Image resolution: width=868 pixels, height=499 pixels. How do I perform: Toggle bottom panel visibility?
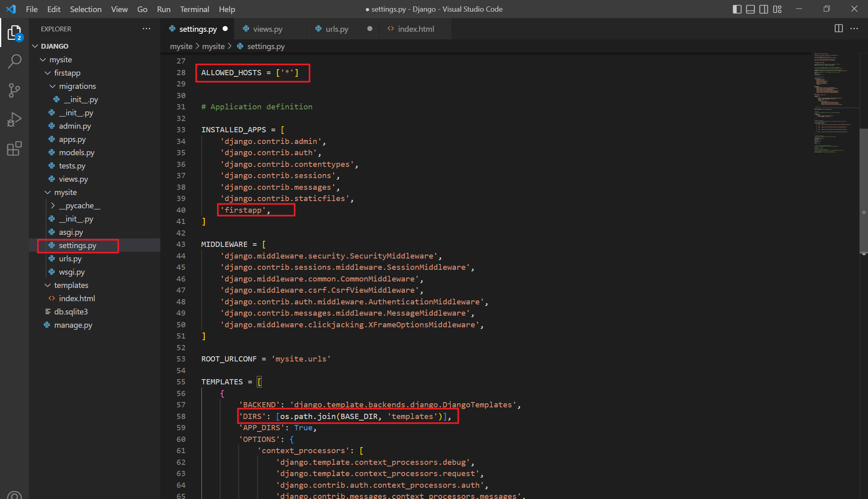pyautogui.click(x=750, y=9)
